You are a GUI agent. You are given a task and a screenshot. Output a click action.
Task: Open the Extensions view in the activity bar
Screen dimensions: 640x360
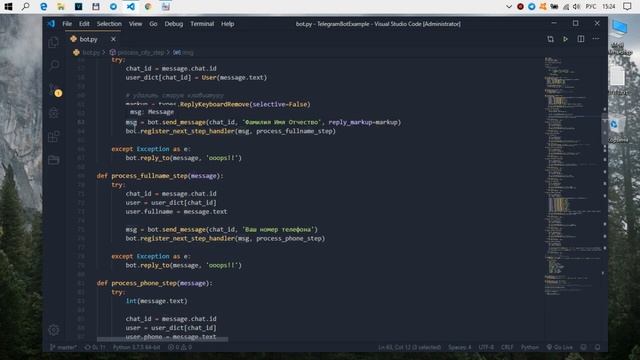coord(53,136)
